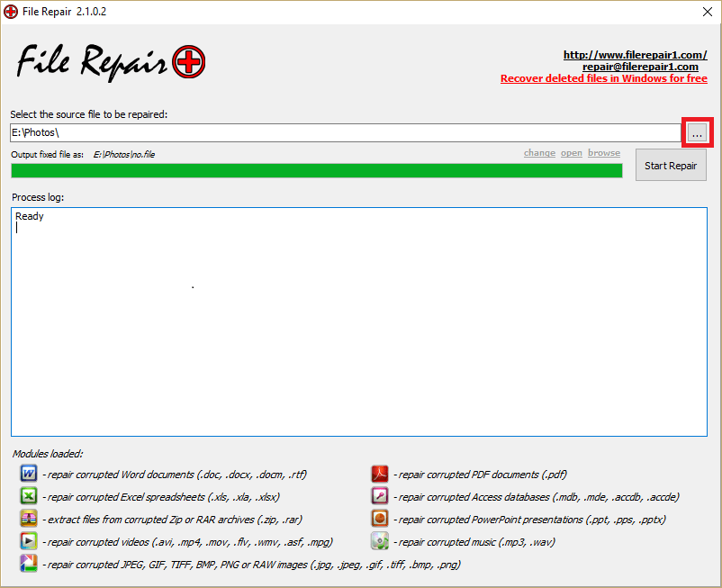Click the green repair progress bar
Screen dimensions: 722x588
coord(317,170)
